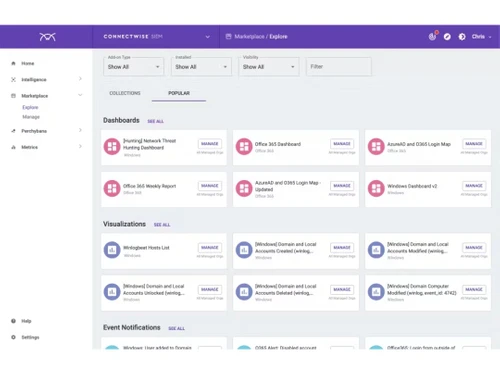Click the Help question mark icon
The height and width of the screenshot is (375, 500).
tap(13, 321)
